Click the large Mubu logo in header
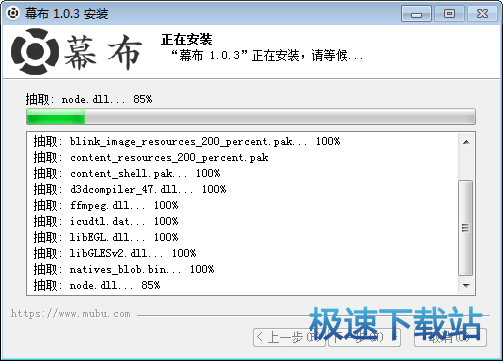The image size is (503, 361). pos(76,51)
